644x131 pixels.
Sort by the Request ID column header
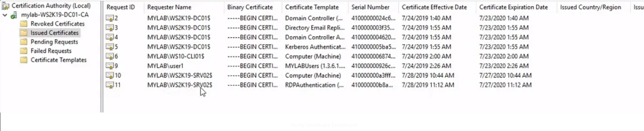120,7
